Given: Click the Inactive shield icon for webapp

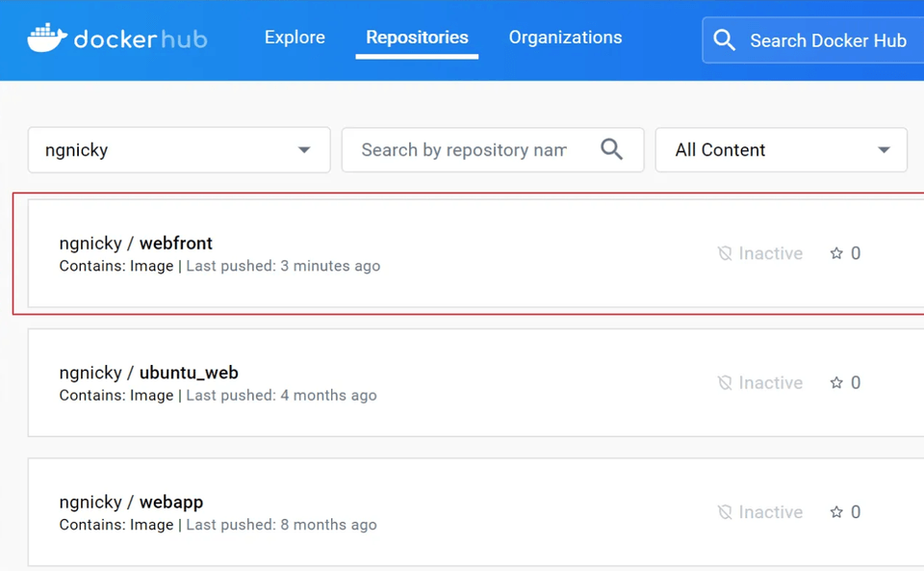Looking at the screenshot, I should click(724, 512).
